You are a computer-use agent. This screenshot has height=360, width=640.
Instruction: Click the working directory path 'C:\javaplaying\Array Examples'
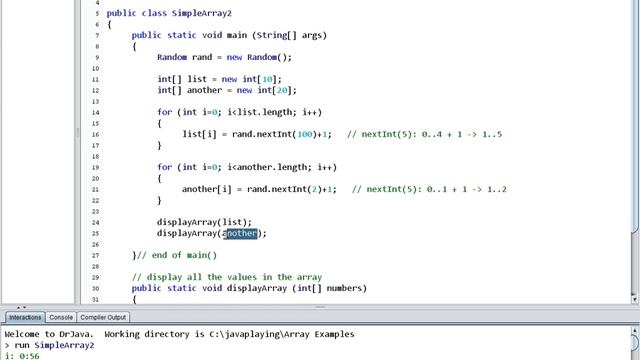282,334
